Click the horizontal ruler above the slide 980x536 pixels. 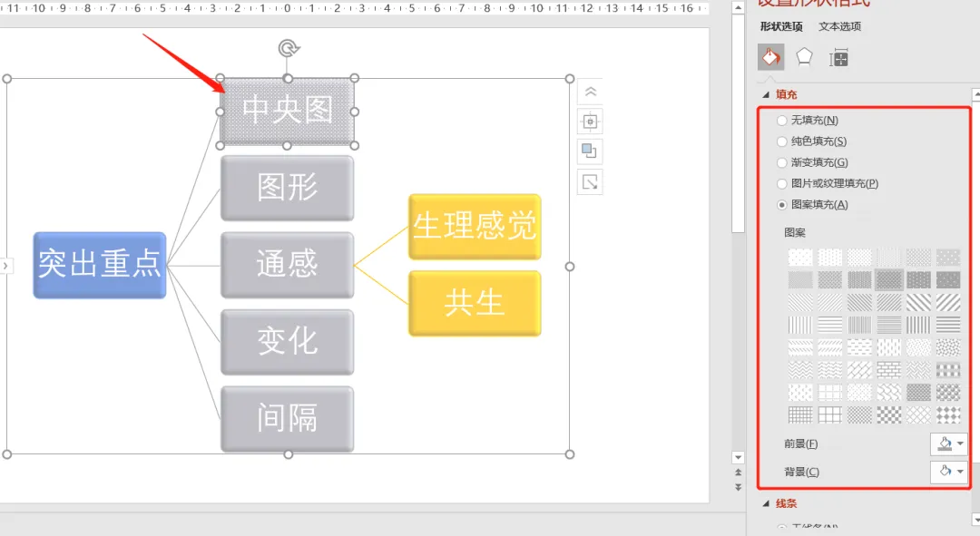355,8
